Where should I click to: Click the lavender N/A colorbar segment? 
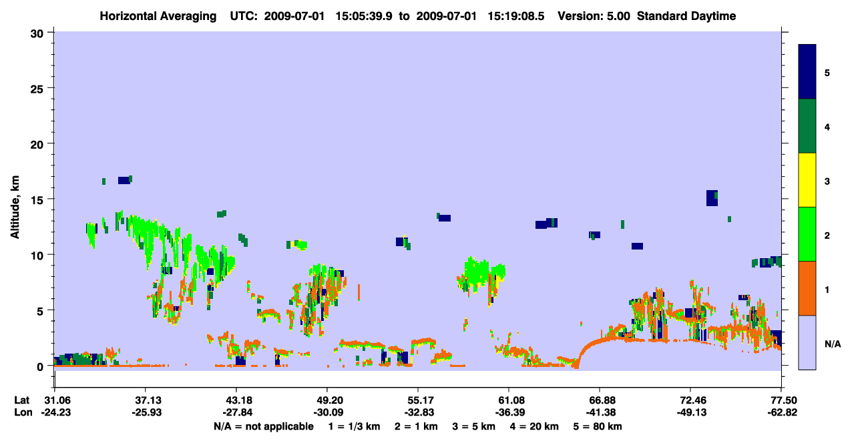tap(807, 342)
